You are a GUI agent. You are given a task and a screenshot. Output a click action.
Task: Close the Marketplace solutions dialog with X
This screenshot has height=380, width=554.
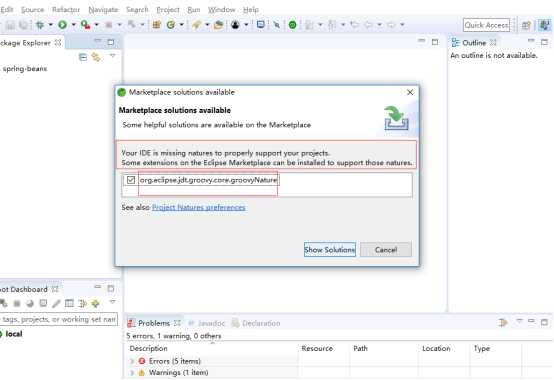pyautogui.click(x=410, y=92)
